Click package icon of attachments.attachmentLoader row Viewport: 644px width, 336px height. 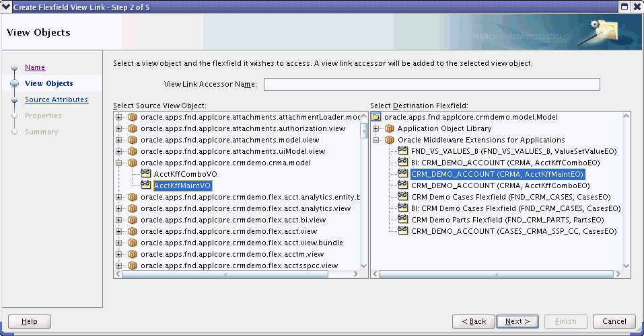132,118
